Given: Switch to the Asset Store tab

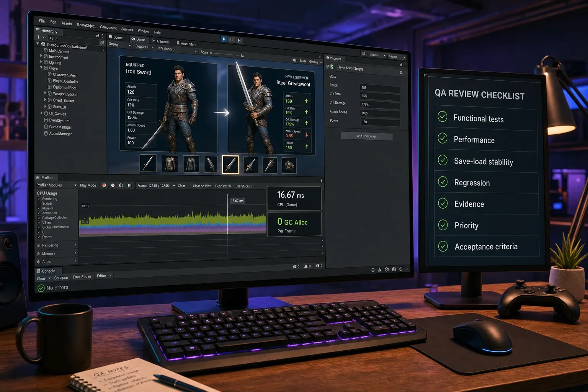Looking at the screenshot, I should click(186, 44).
